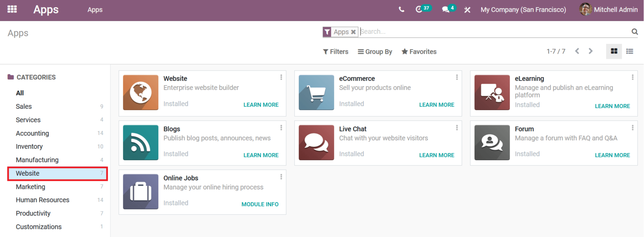Click Learn More on Blogs card
The image size is (644, 237).
261,155
